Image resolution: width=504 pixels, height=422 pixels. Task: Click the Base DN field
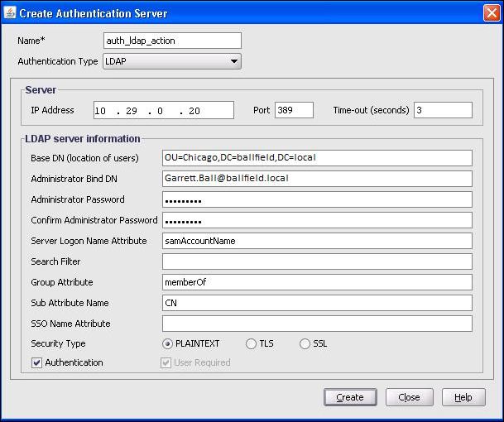(x=317, y=158)
